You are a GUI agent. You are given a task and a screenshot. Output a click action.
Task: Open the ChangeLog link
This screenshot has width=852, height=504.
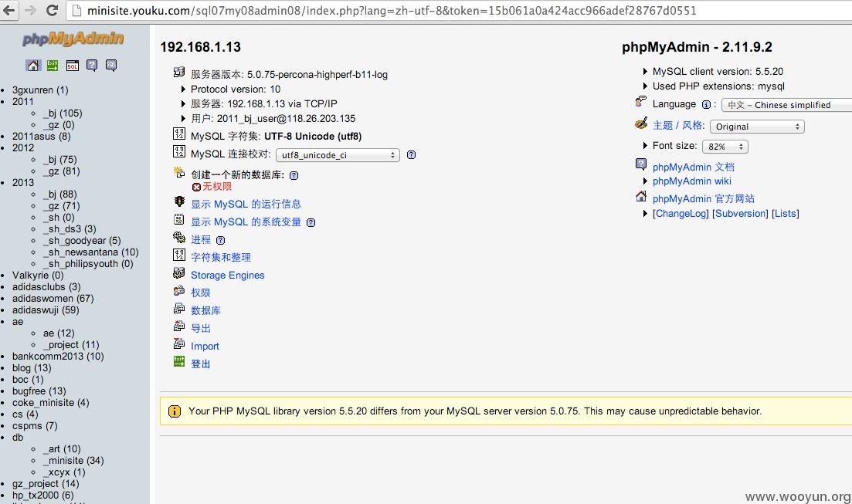click(681, 214)
